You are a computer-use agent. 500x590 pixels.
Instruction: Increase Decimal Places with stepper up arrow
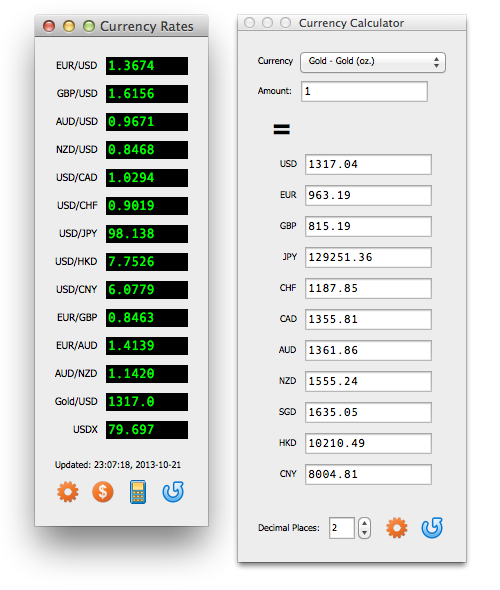point(364,523)
